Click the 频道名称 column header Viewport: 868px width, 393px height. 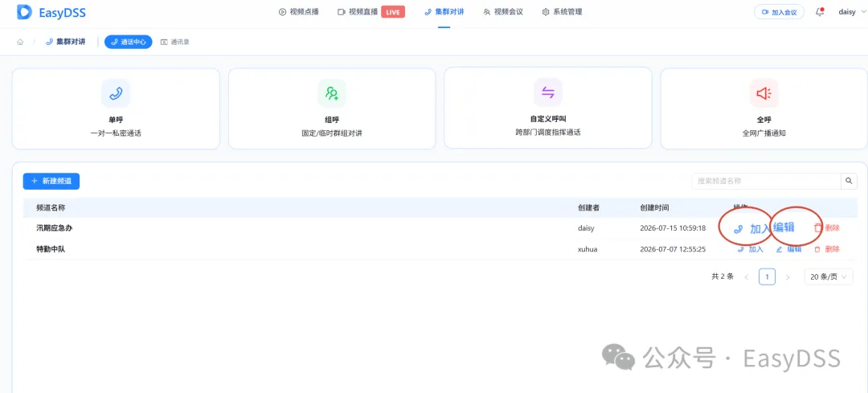click(51, 207)
